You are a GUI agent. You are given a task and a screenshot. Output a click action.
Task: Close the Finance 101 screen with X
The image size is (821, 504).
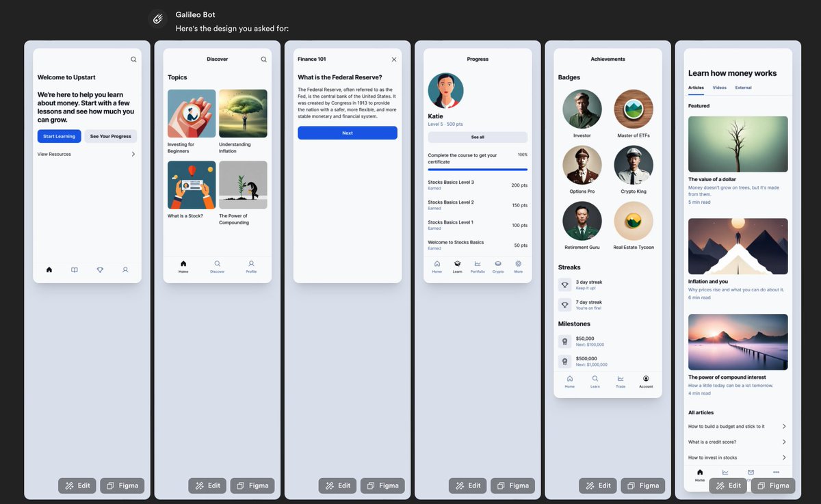coord(394,59)
